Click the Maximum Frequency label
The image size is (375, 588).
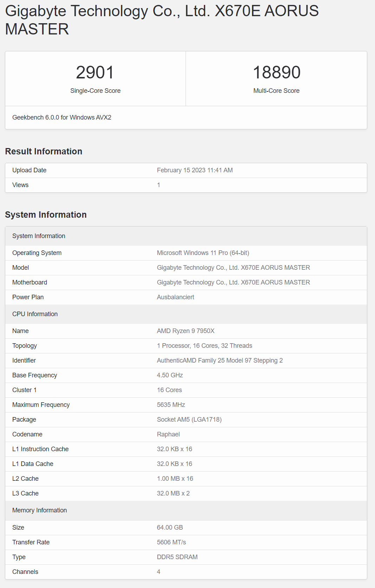click(x=41, y=405)
